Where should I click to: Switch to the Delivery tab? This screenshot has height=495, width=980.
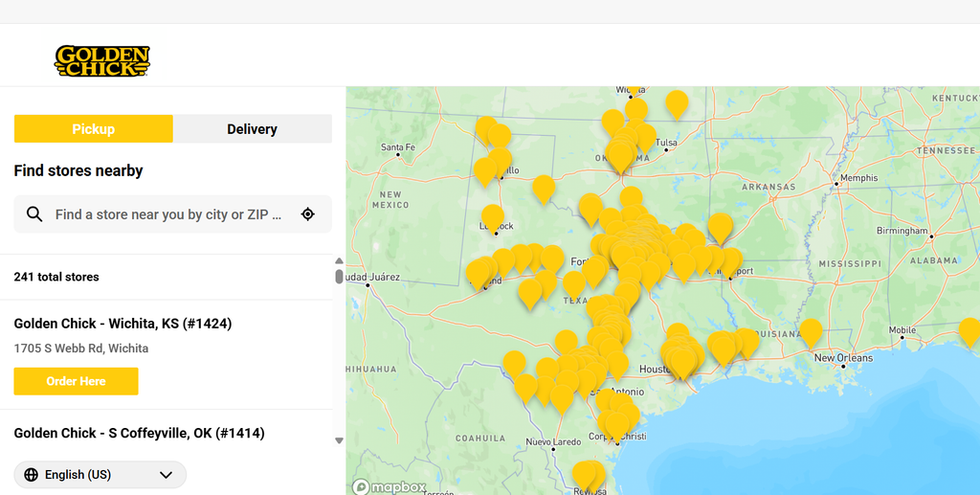click(252, 128)
